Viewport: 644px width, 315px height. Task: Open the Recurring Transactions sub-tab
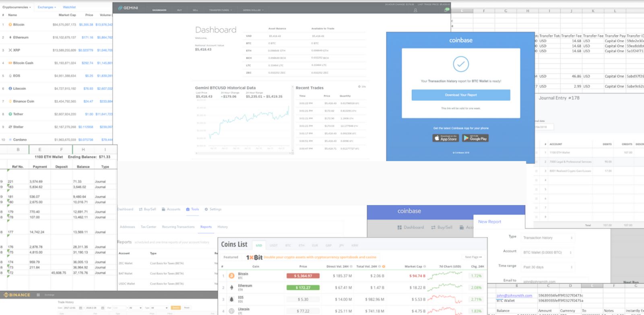click(178, 227)
